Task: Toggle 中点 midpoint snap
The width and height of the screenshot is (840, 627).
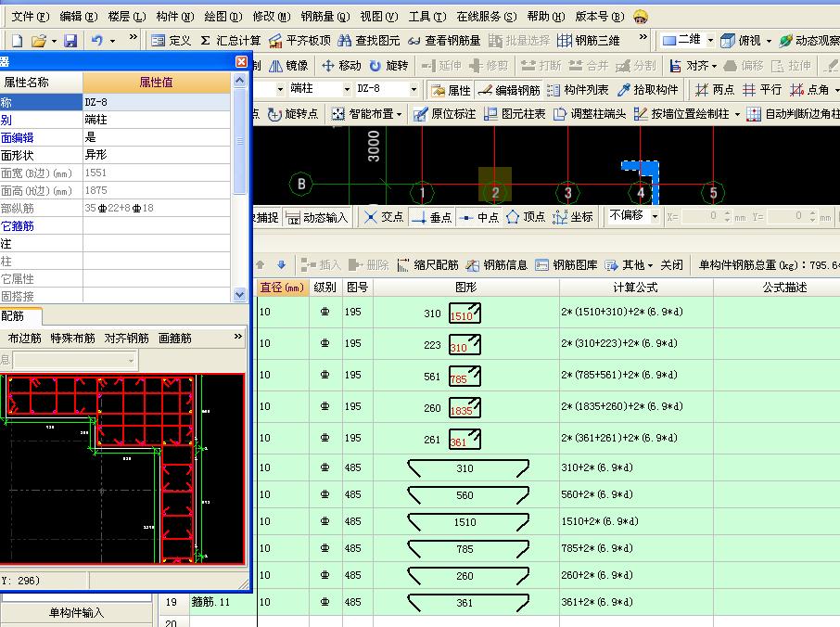Action: pyautogui.click(x=479, y=217)
